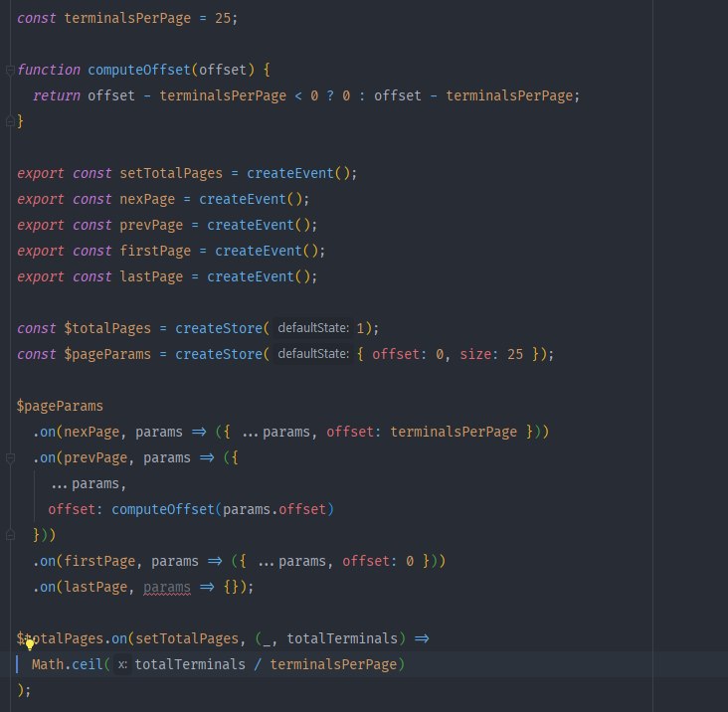This screenshot has width=728, height=712.
Task: Click the totalTerminals parameter in the callback
Action: [x=342, y=638]
